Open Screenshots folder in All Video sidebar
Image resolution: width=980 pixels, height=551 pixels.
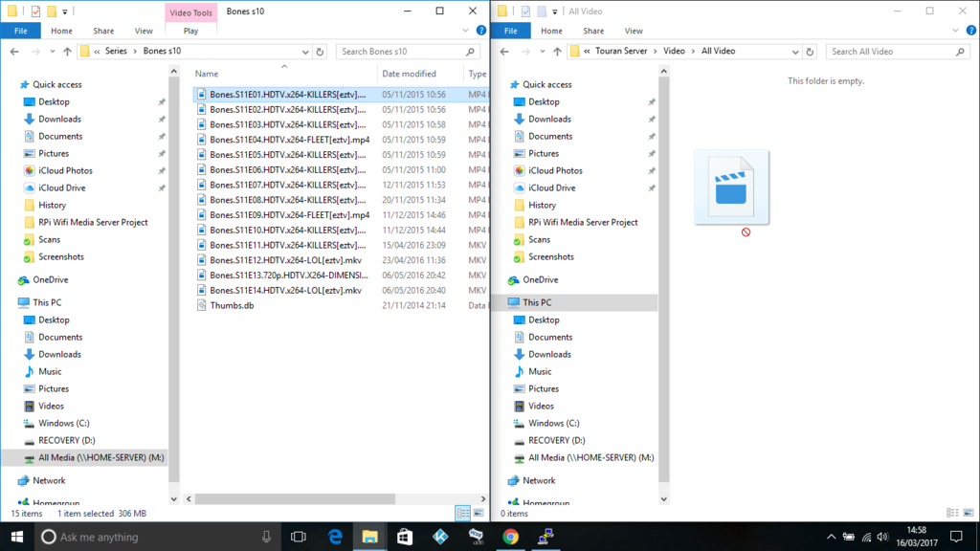coord(550,256)
